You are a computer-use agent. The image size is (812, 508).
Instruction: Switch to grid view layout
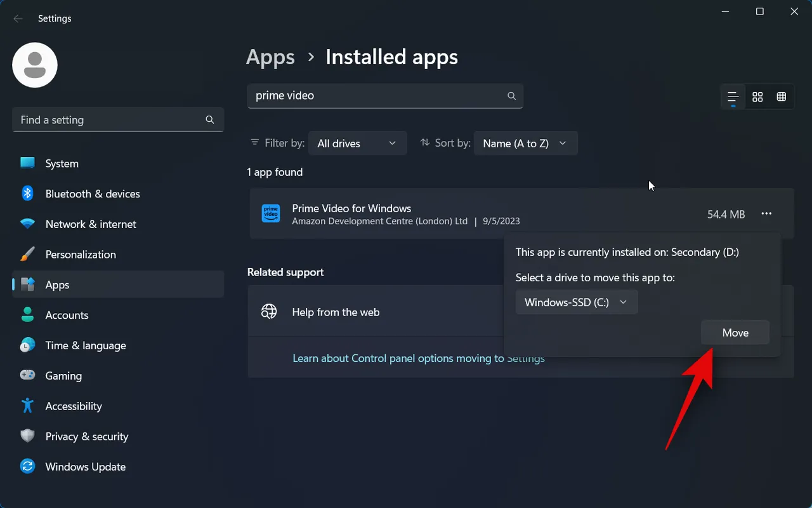point(757,97)
